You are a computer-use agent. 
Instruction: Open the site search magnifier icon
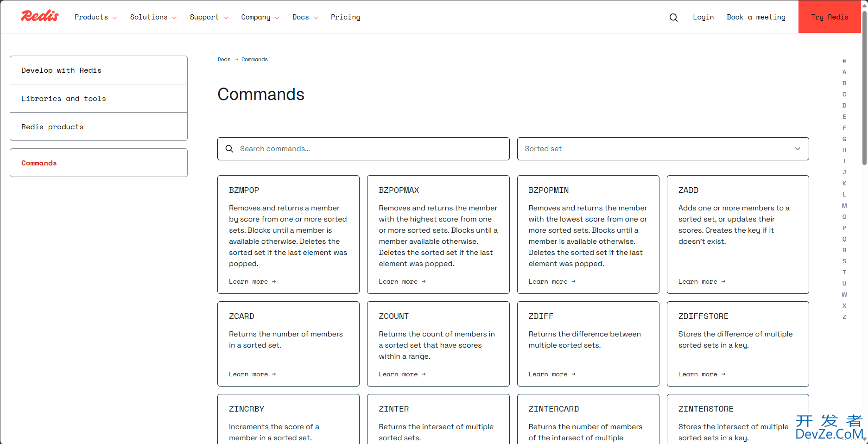click(673, 17)
